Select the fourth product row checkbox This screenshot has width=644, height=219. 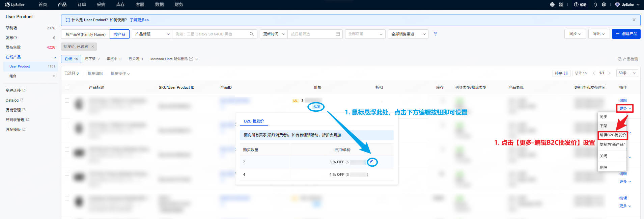pos(67,174)
